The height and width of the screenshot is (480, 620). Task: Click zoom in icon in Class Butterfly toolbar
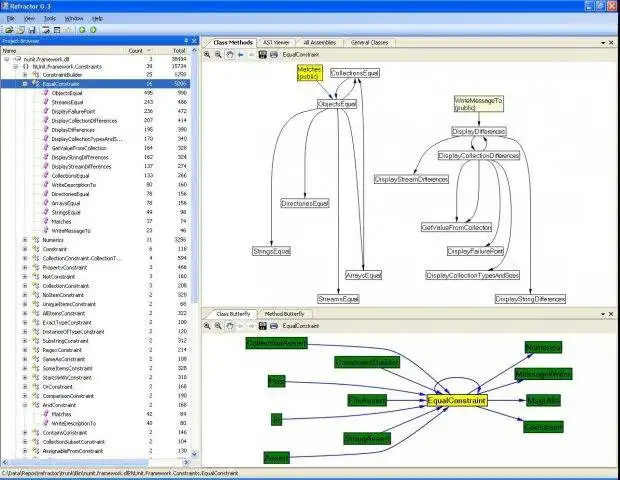pyautogui.click(x=207, y=326)
